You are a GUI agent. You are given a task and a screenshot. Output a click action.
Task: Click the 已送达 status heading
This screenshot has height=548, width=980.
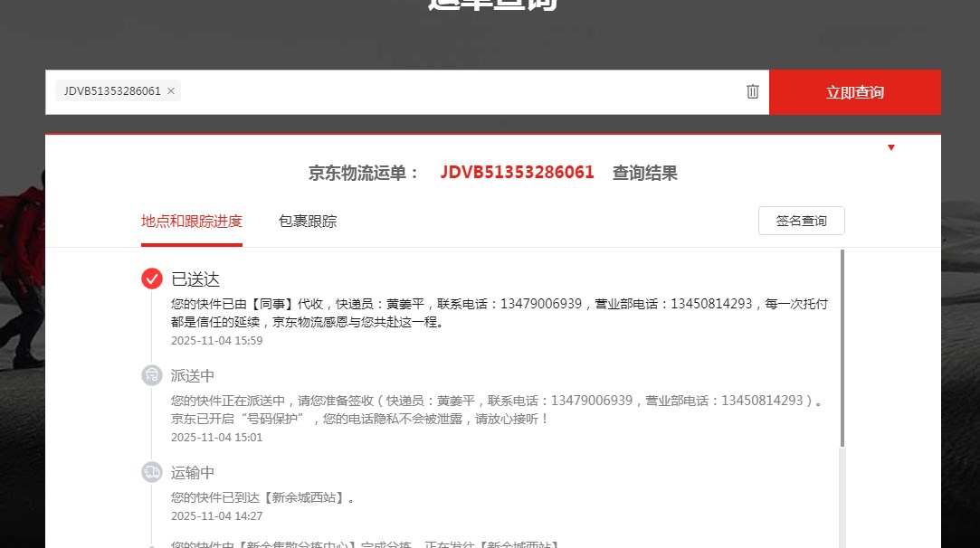point(195,279)
